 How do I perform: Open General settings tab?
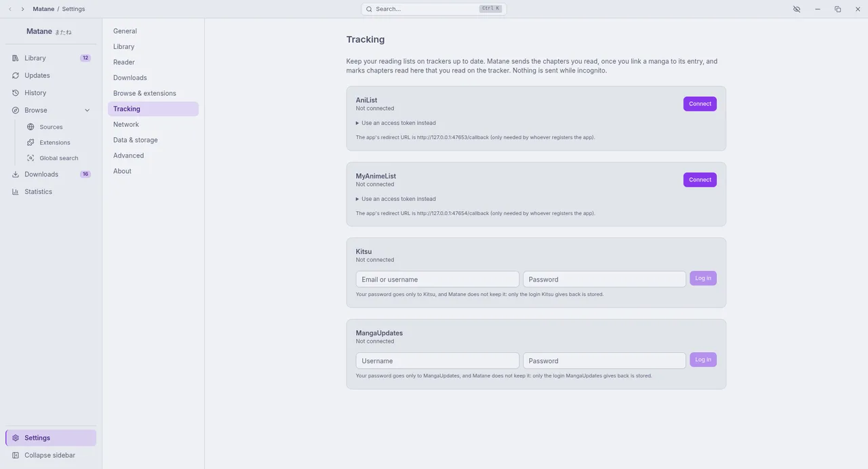point(153,31)
